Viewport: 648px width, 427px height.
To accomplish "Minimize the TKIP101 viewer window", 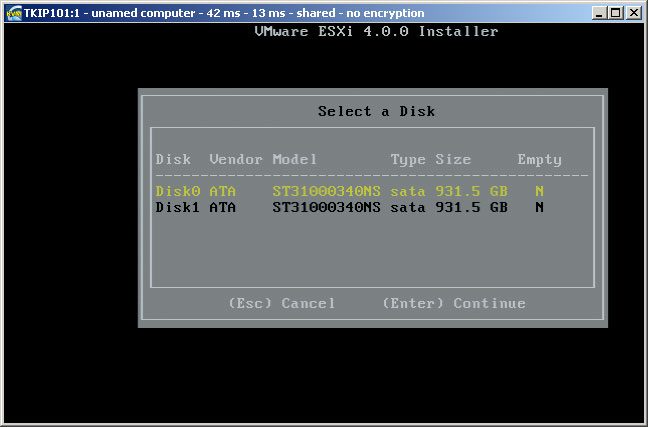I will coord(599,13).
